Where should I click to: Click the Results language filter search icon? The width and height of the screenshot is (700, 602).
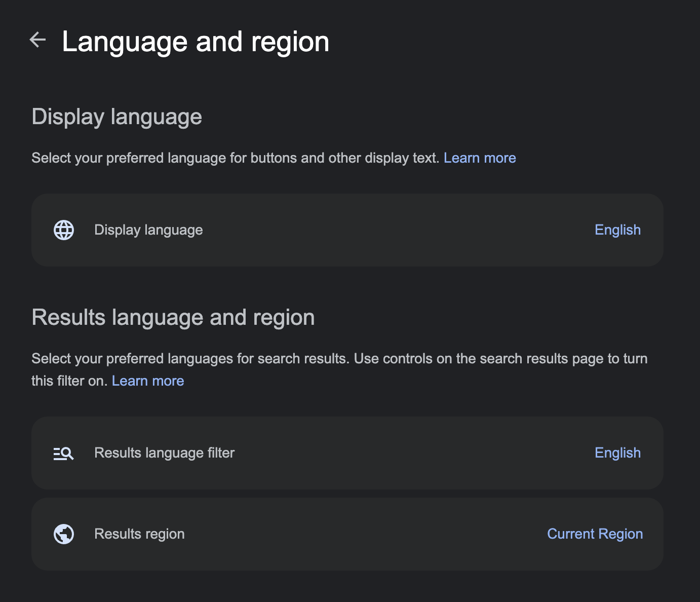point(64,454)
